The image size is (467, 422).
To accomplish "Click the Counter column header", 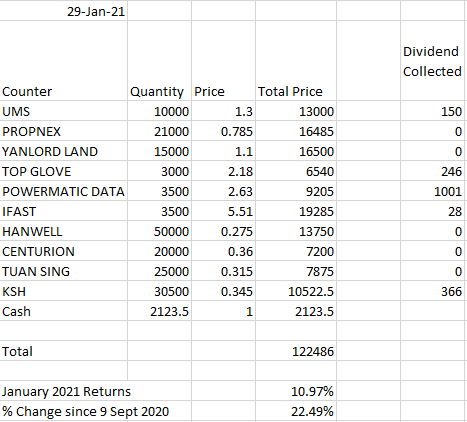I will (63, 61).
